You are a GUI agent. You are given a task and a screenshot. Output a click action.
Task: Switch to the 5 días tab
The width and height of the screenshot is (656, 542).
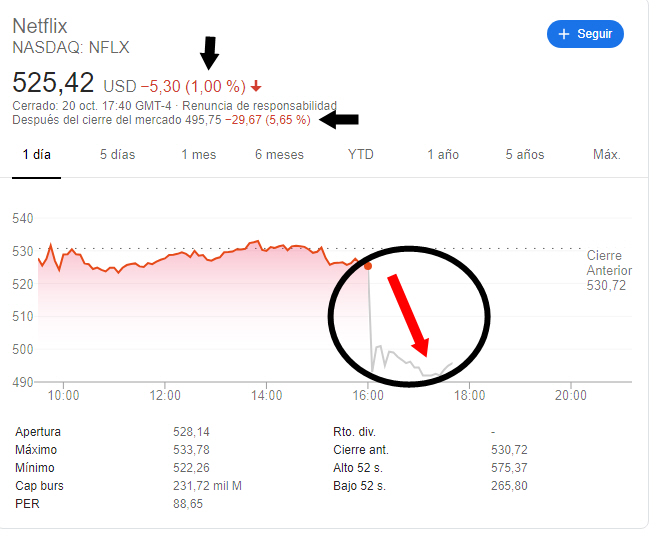[x=117, y=155]
